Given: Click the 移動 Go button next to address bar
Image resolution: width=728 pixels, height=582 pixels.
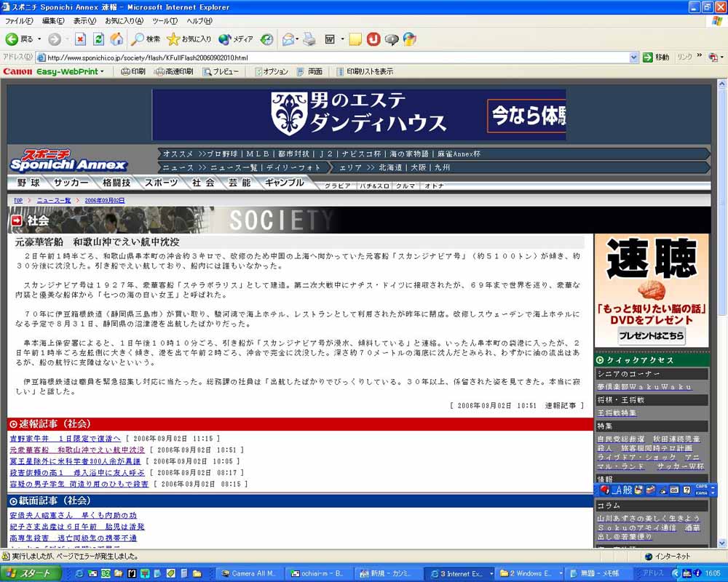Looking at the screenshot, I should (x=656, y=57).
